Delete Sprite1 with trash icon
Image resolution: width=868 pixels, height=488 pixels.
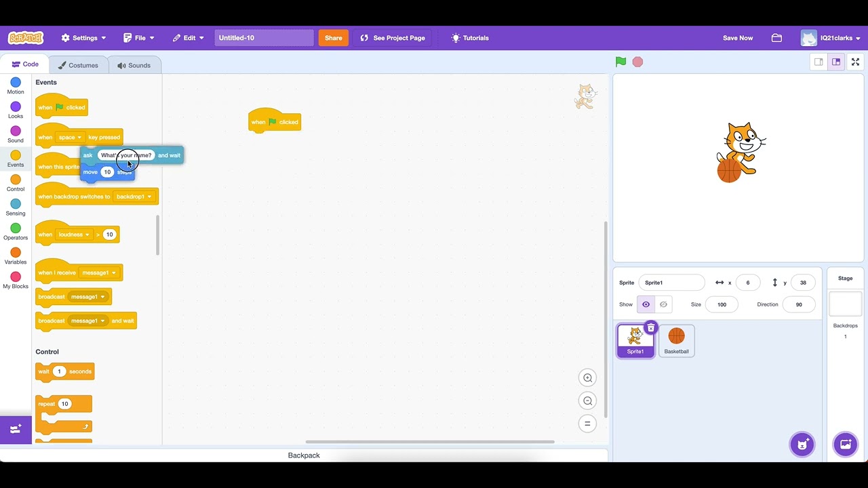[650, 328]
